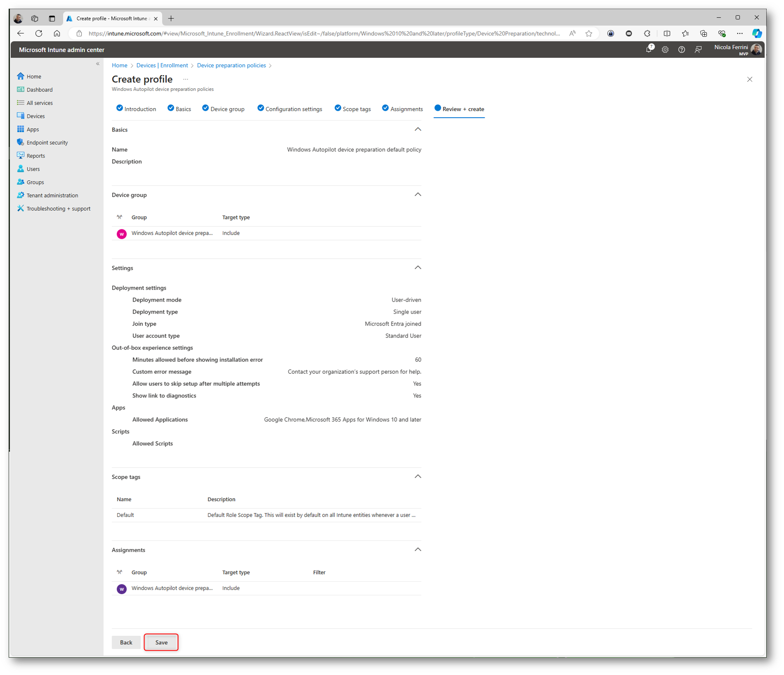Open All services in the sidebar
This screenshot has width=784, height=675.
(x=35, y=103)
